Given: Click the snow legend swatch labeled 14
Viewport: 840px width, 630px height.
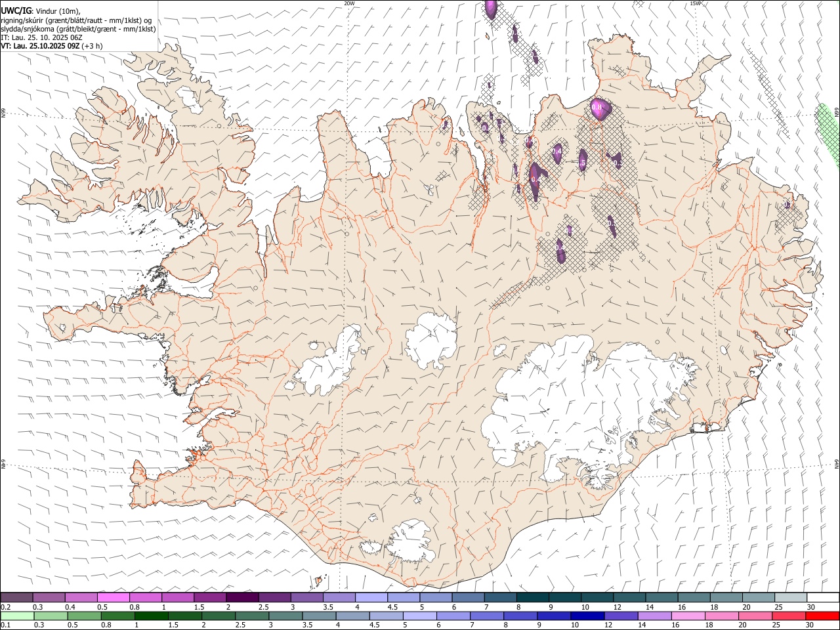Looking at the screenshot, I should coord(661,597).
